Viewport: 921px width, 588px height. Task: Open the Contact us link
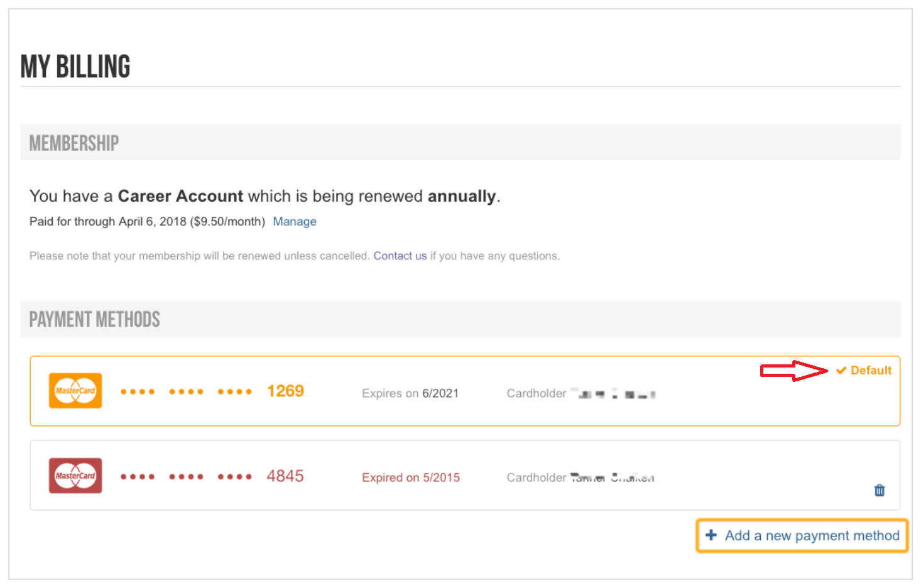tap(400, 256)
